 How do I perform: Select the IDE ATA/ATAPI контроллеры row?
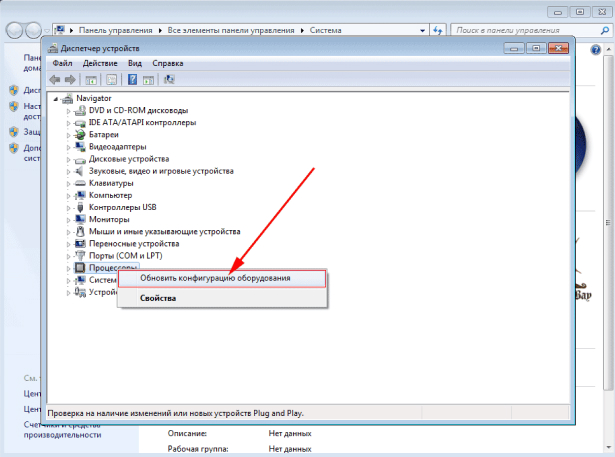tap(142, 123)
